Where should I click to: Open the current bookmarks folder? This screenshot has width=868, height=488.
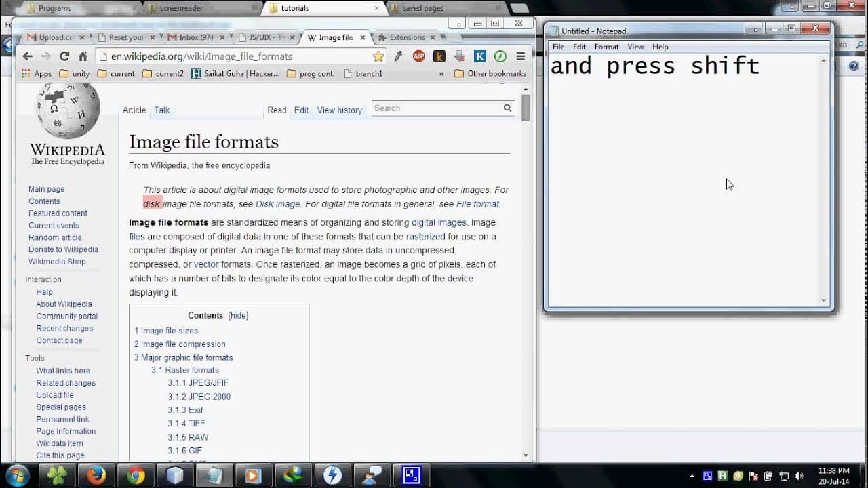click(x=116, y=73)
